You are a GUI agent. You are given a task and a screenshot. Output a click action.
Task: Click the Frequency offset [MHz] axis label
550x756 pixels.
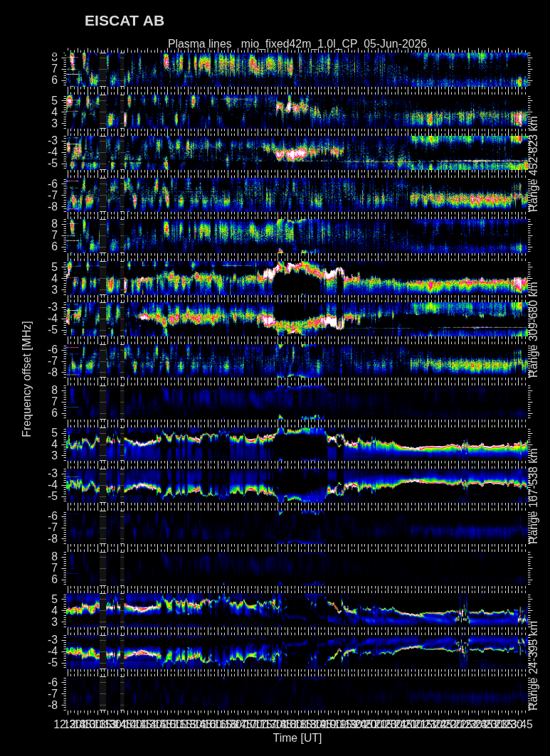point(27,380)
